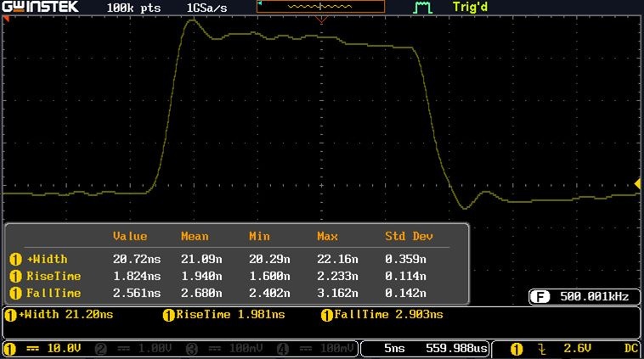
Task: Click the Std Dev column header
Action: pos(409,236)
